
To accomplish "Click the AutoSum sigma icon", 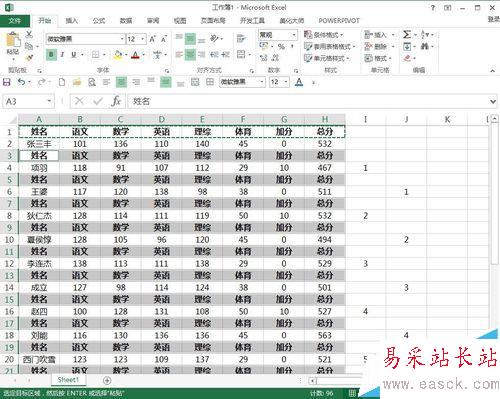I will pyautogui.click(x=406, y=34).
